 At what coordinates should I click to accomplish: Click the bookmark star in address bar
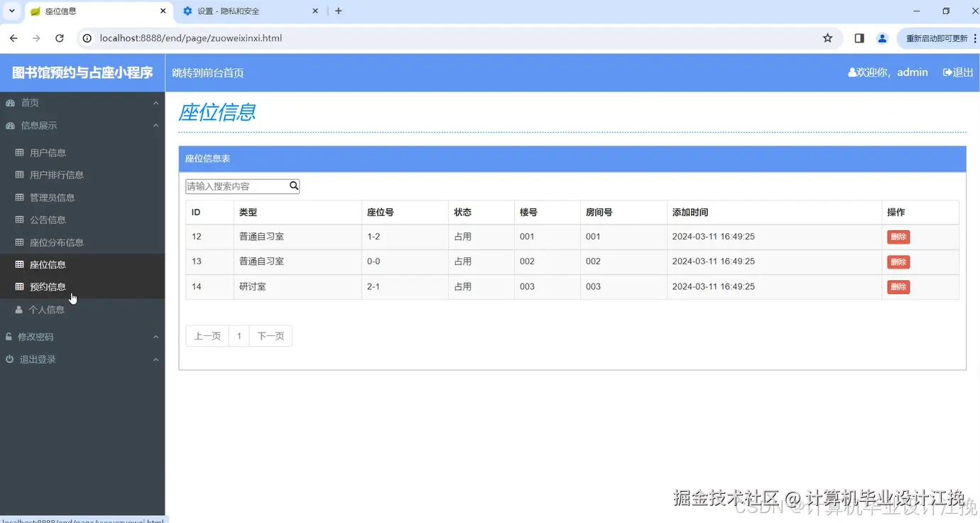[828, 38]
